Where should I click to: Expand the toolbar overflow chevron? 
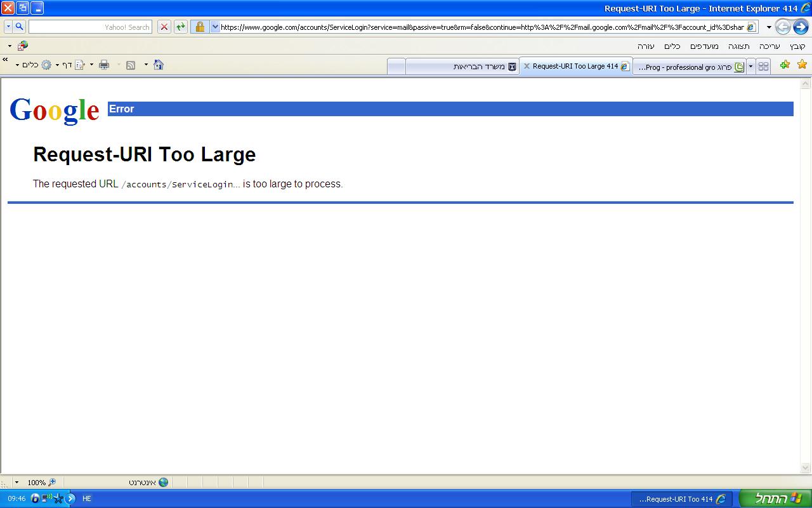click(6, 60)
